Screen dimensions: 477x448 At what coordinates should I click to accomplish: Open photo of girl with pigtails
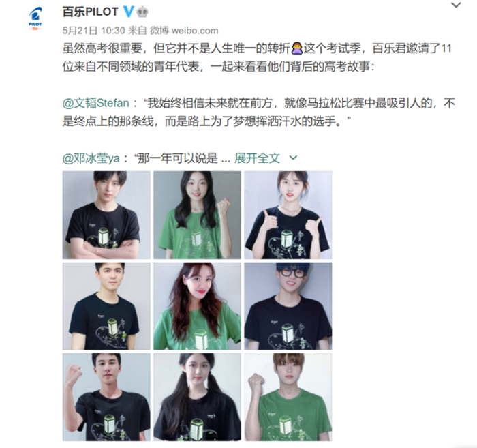(197, 397)
